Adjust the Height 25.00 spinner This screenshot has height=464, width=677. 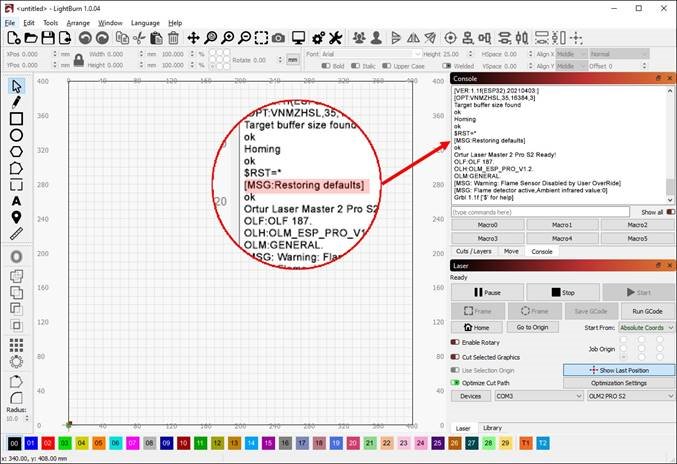(470, 54)
